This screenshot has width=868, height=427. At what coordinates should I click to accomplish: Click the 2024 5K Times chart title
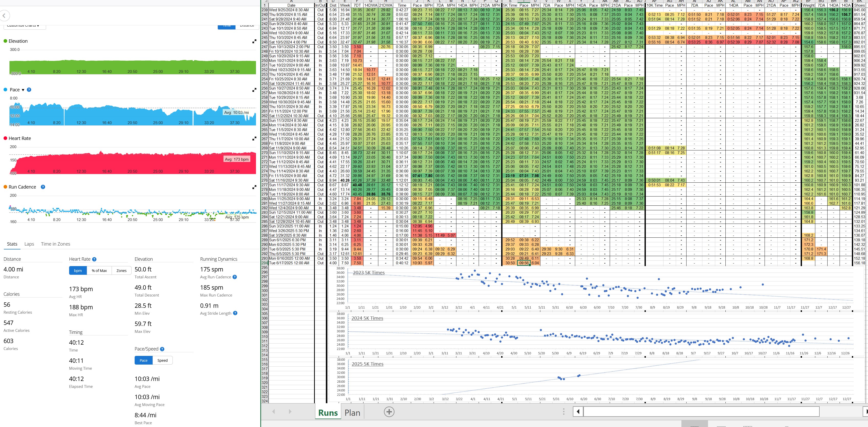tap(367, 318)
